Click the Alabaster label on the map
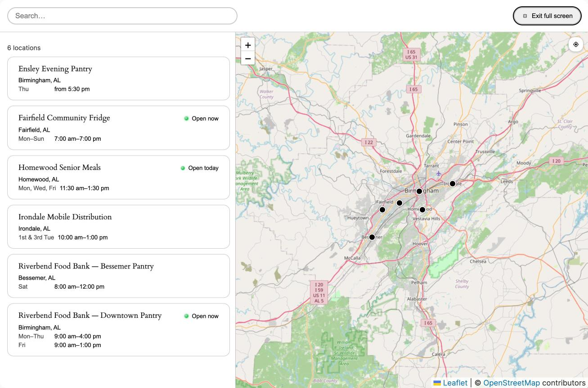 pos(417,299)
